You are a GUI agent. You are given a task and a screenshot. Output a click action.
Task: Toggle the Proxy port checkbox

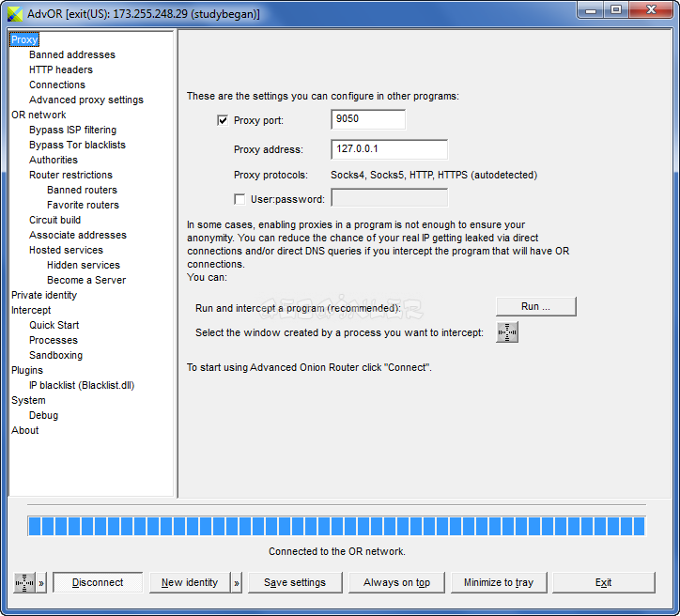(223, 120)
